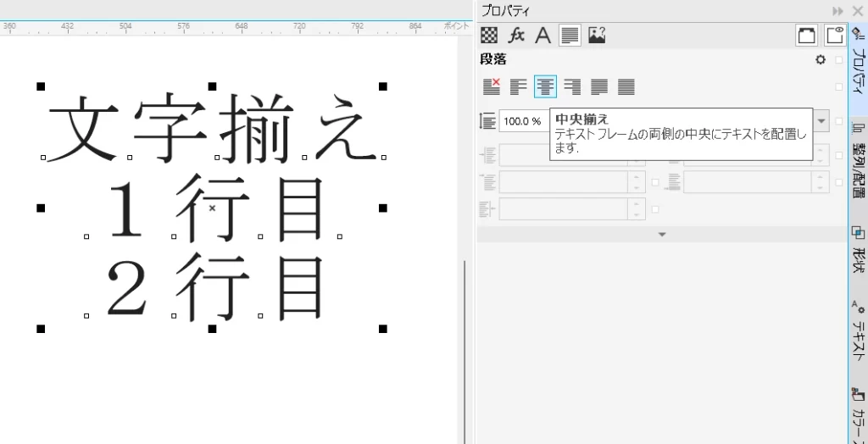Open the fx effects properties tab

point(516,36)
